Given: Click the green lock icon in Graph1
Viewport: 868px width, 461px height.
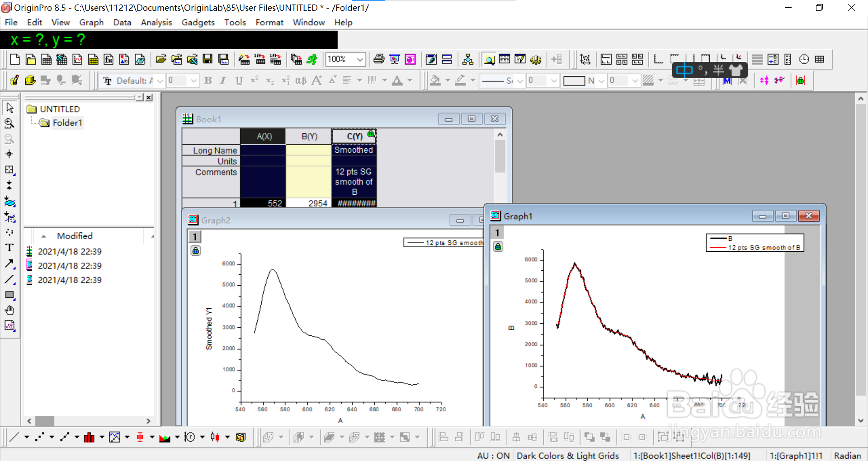Looking at the screenshot, I should 498,247.
